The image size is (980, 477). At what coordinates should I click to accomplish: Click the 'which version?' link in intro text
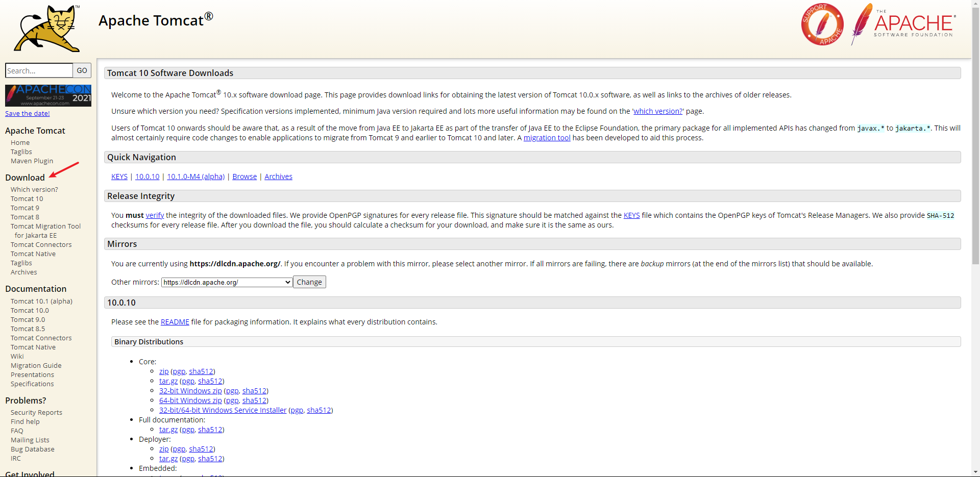658,111
